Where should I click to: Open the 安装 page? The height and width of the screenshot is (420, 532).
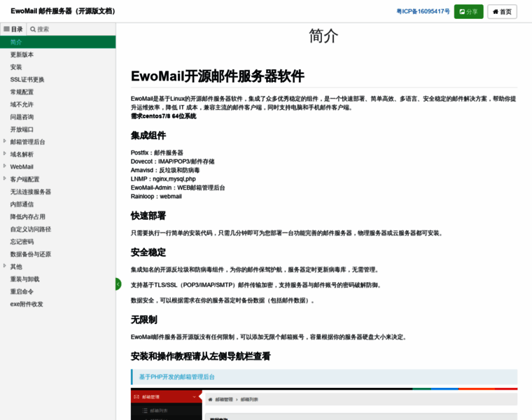[16, 67]
